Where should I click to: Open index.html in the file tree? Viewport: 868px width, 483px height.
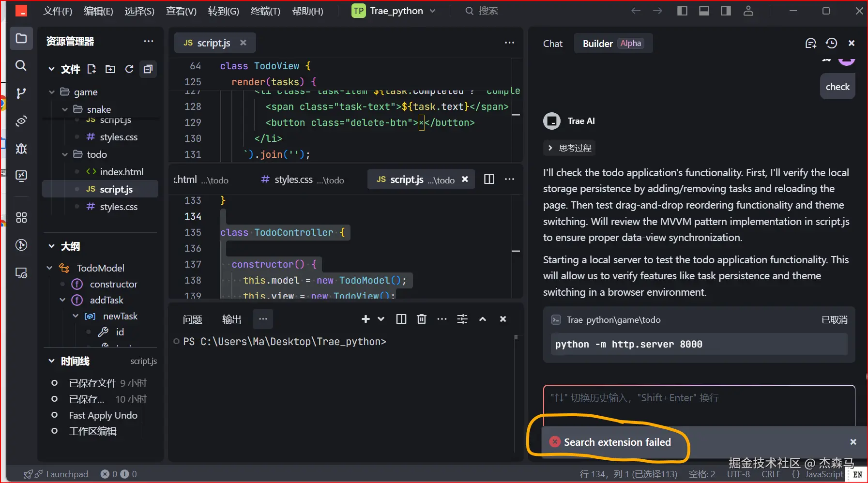click(x=122, y=172)
